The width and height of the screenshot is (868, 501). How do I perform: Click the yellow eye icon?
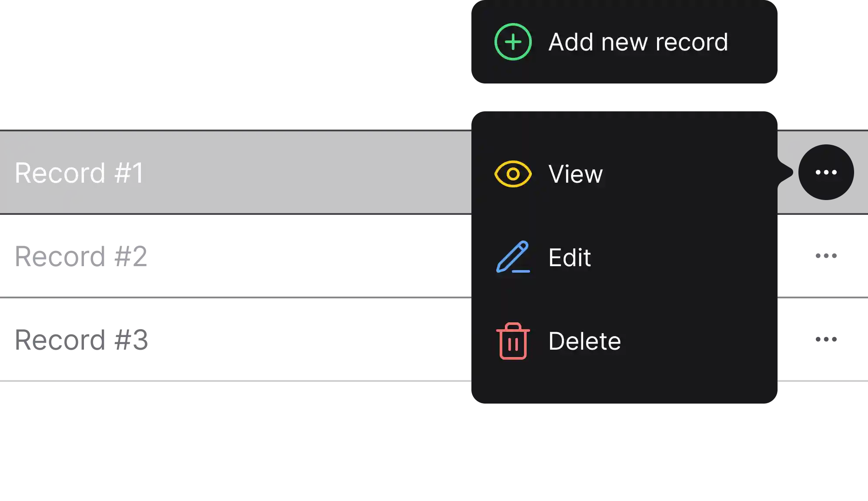(513, 174)
